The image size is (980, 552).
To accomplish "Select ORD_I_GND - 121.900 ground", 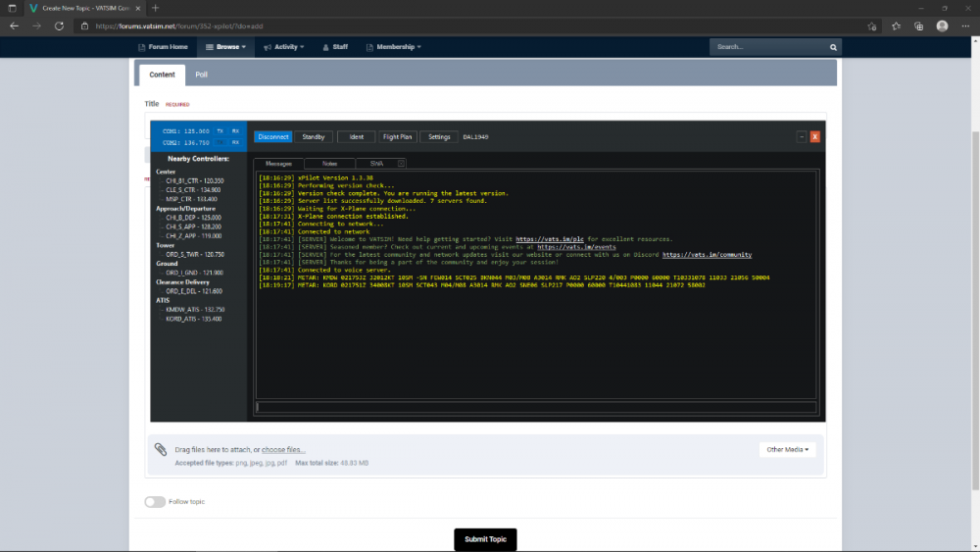I will click(x=194, y=273).
